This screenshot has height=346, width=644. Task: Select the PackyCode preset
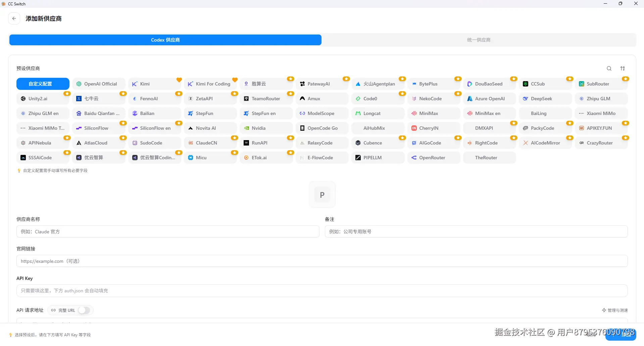(545, 128)
